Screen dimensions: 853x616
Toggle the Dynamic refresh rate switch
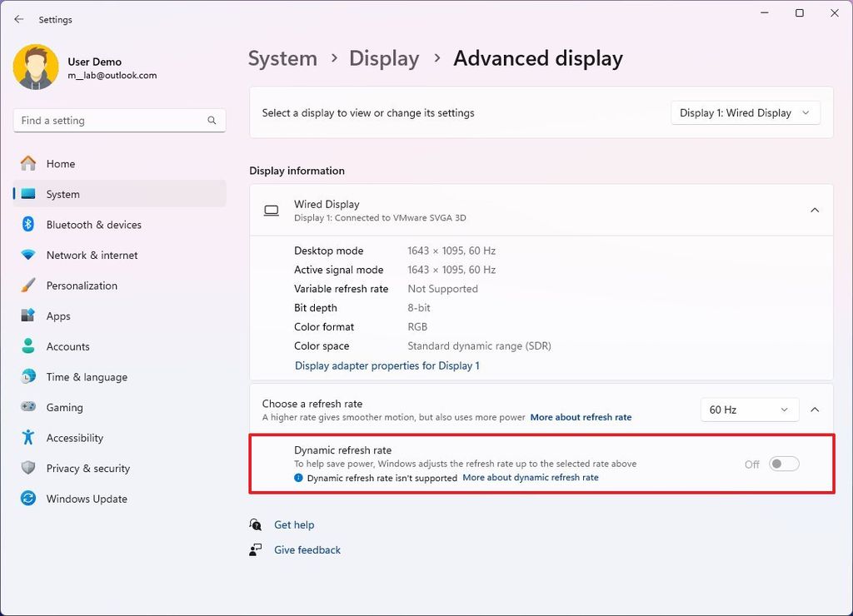tap(782, 464)
